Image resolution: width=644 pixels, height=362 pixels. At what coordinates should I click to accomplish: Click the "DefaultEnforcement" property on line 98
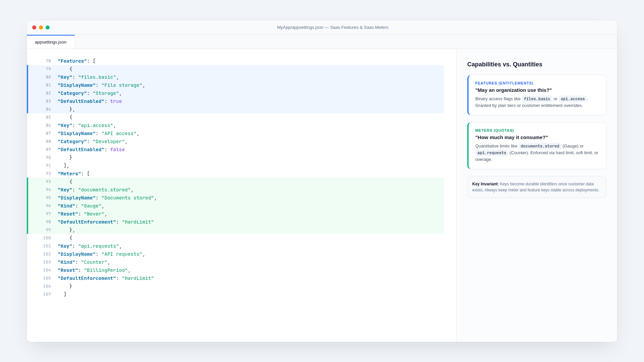click(x=87, y=222)
